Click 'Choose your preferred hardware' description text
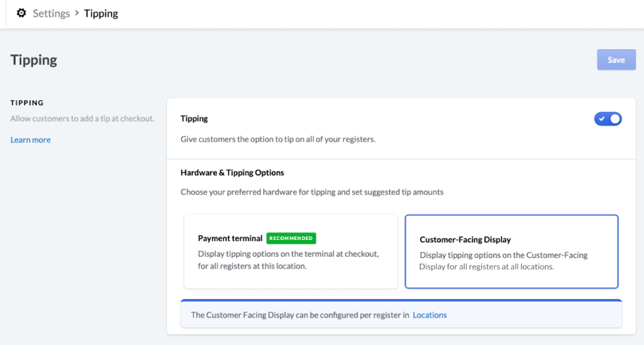This screenshot has height=345, width=644. (312, 192)
